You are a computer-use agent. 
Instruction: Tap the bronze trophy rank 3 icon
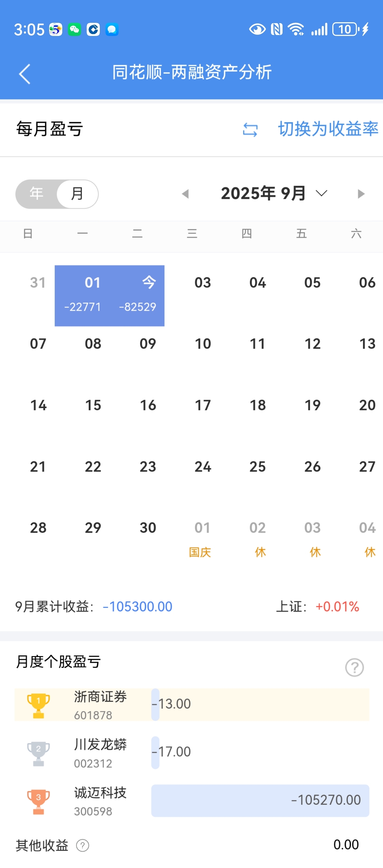(38, 802)
